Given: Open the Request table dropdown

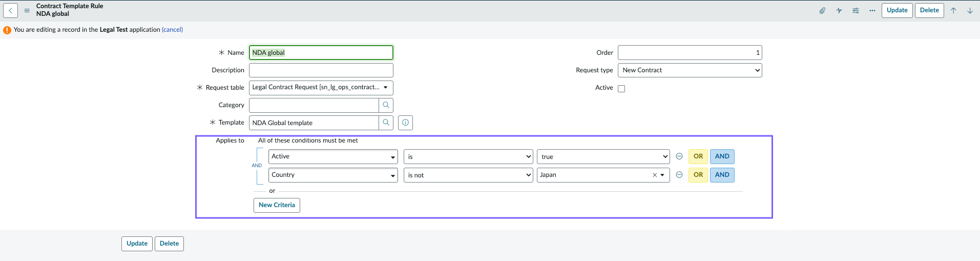Looking at the screenshot, I should [321, 88].
